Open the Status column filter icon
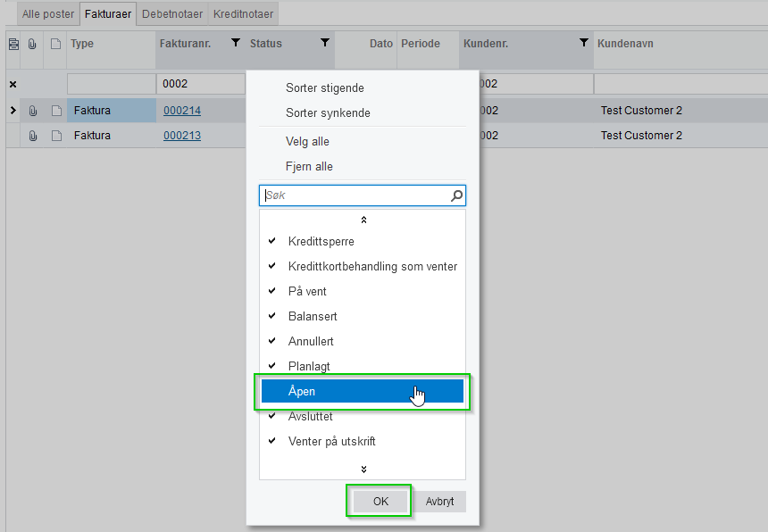The image size is (768, 532). point(325,43)
